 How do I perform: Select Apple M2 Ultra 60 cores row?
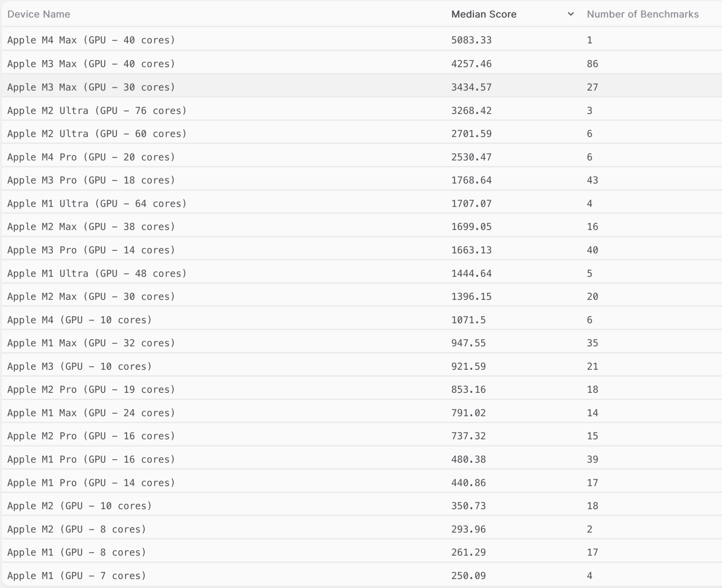tap(97, 134)
